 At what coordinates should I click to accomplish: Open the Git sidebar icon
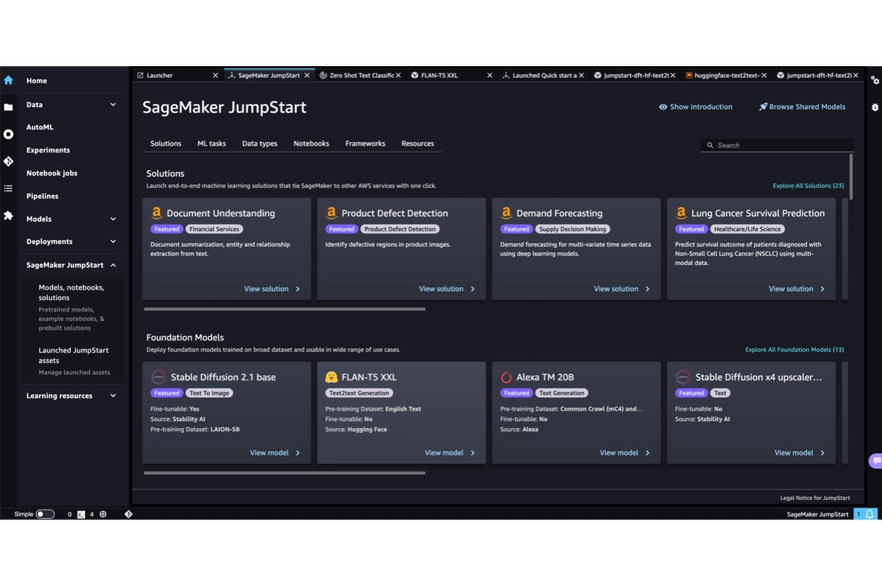tap(8, 161)
